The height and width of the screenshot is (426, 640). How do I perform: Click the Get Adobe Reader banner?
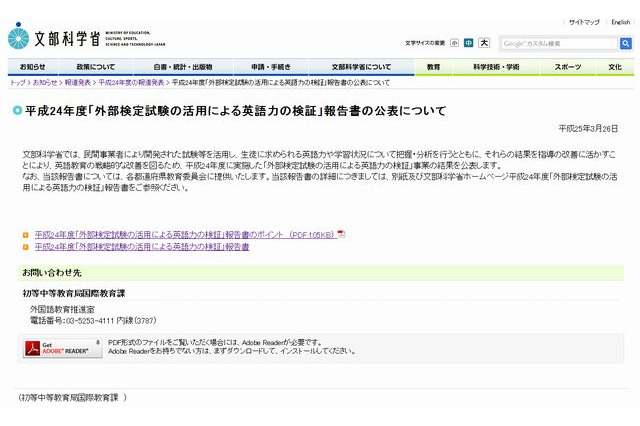pos(62,348)
